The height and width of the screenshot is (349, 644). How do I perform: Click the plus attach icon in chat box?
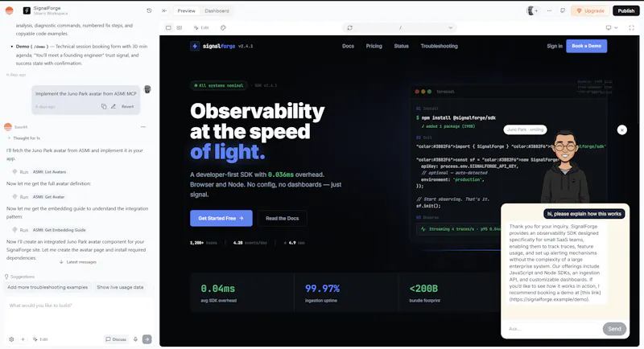(23, 339)
